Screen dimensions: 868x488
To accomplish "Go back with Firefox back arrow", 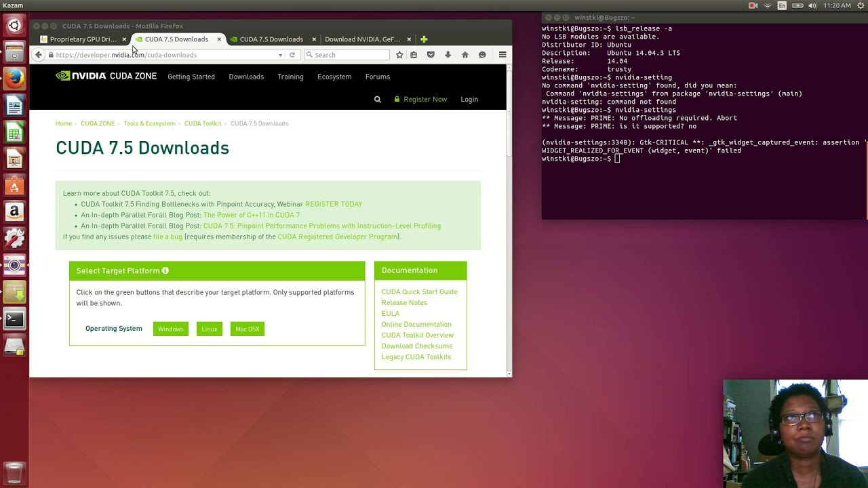I will pos(39,55).
